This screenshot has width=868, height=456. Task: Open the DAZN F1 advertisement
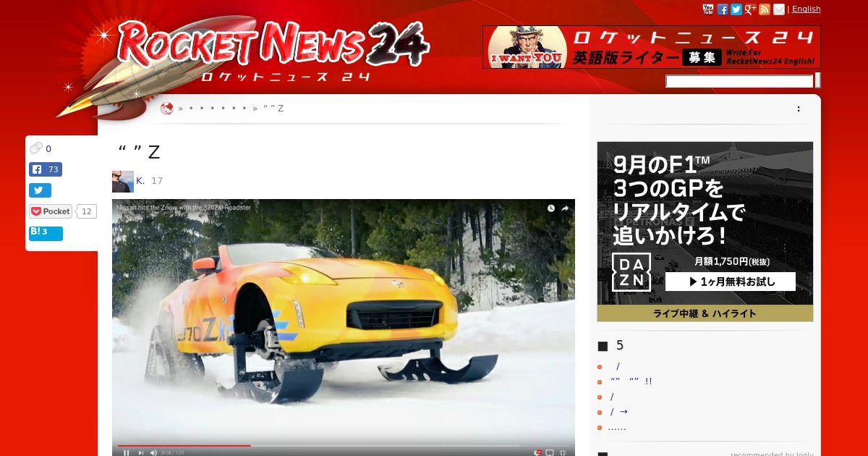[x=705, y=232]
